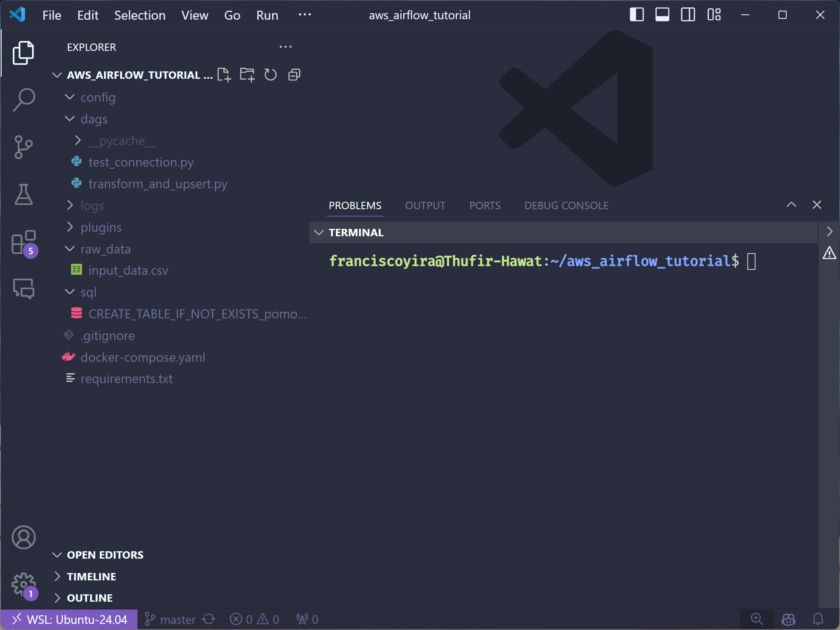Create a new file in the explorer
Screen dimensions: 840x630
click(x=224, y=75)
